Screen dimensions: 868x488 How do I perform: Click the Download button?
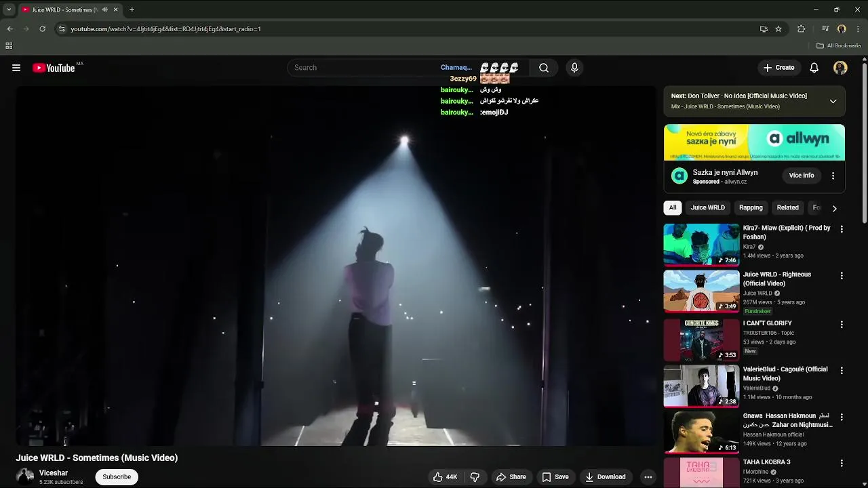(x=605, y=477)
